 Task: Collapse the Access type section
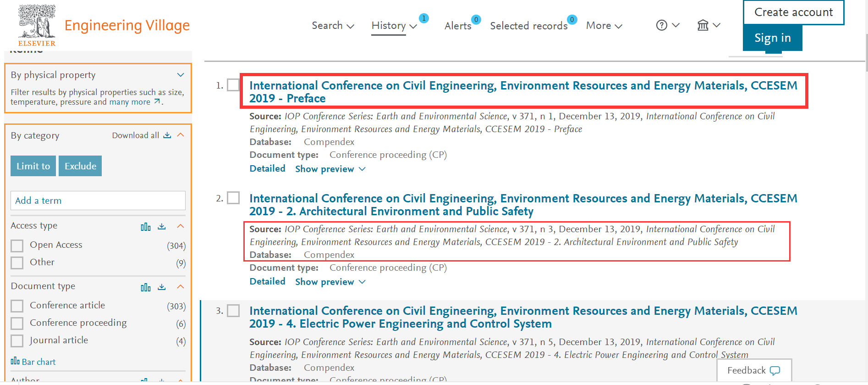tap(181, 226)
